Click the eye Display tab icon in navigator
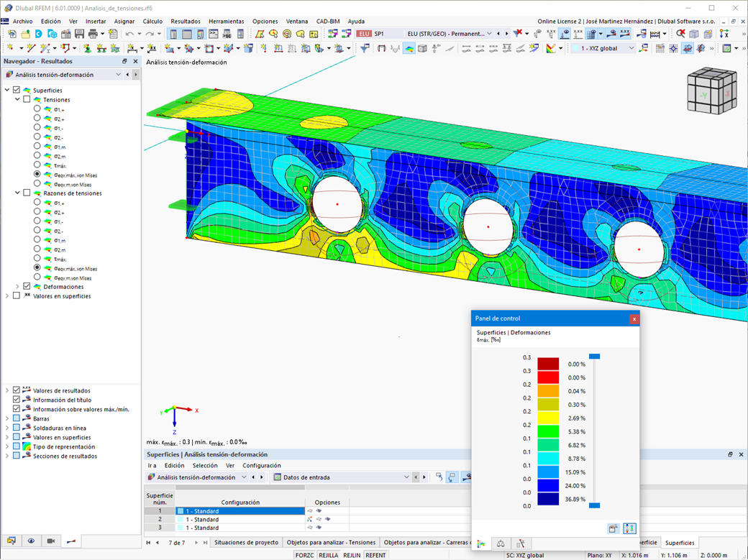The image size is (748, 560). click(x=31, y=541)
